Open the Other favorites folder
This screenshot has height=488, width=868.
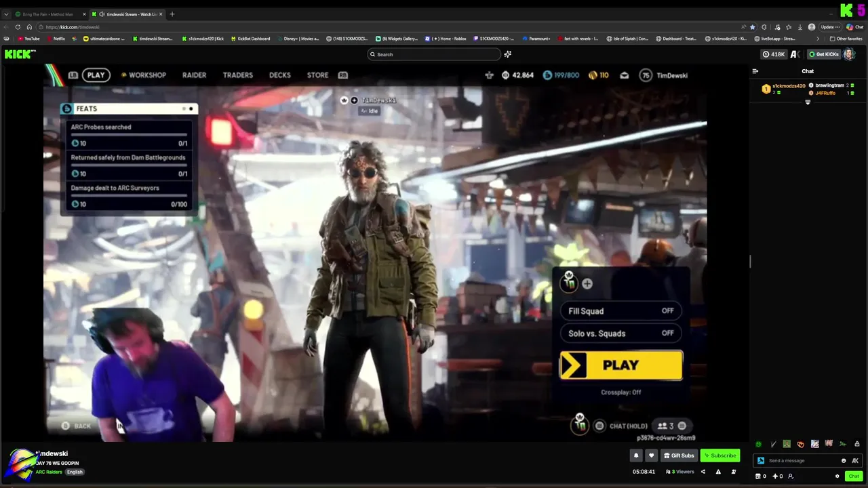click(846, 39)
